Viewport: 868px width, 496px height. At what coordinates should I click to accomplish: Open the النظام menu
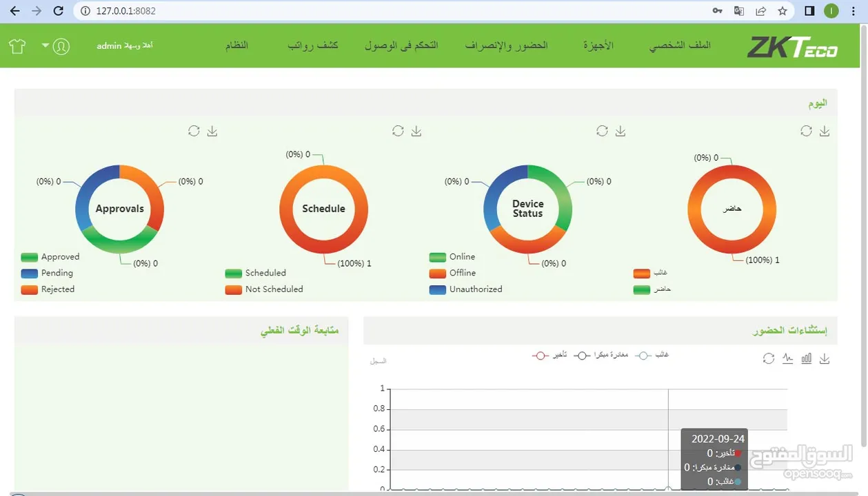pos(236,45)
